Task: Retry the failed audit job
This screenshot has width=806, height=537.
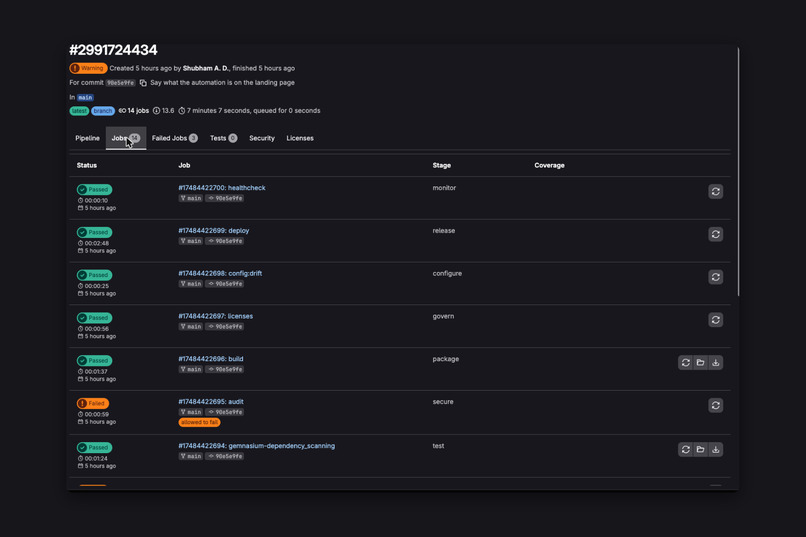Action: (x=715, y=405)
